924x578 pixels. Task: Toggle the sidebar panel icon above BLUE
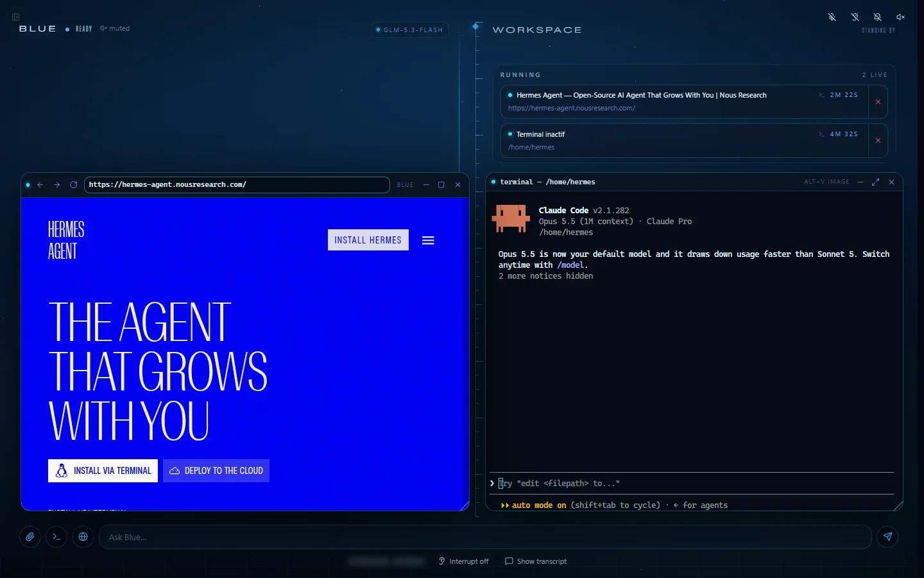pos(16,17)
